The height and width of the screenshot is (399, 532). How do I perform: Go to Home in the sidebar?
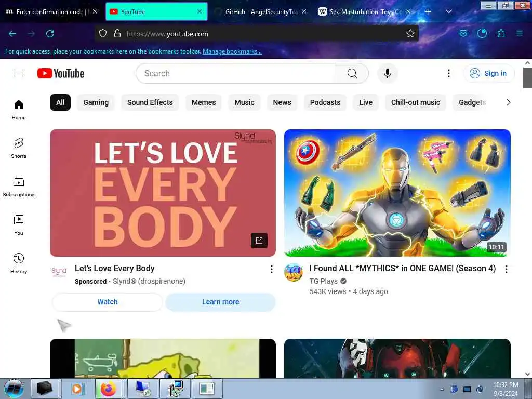[x=19, y=110]
